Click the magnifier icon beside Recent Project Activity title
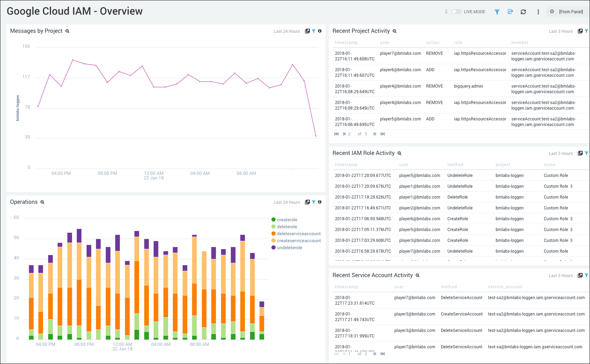 (394, 31)
